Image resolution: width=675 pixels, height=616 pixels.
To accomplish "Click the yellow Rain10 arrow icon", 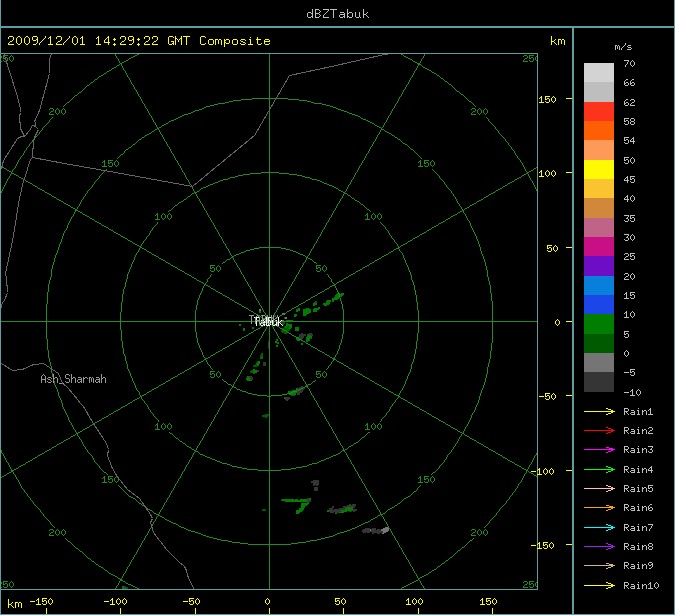I will [x=599, y=585].
